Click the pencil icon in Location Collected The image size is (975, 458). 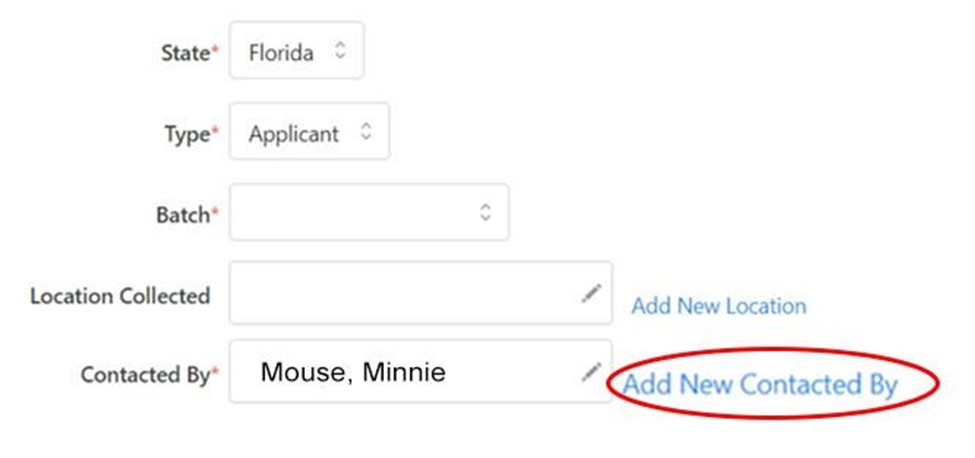tap(591, 293)
